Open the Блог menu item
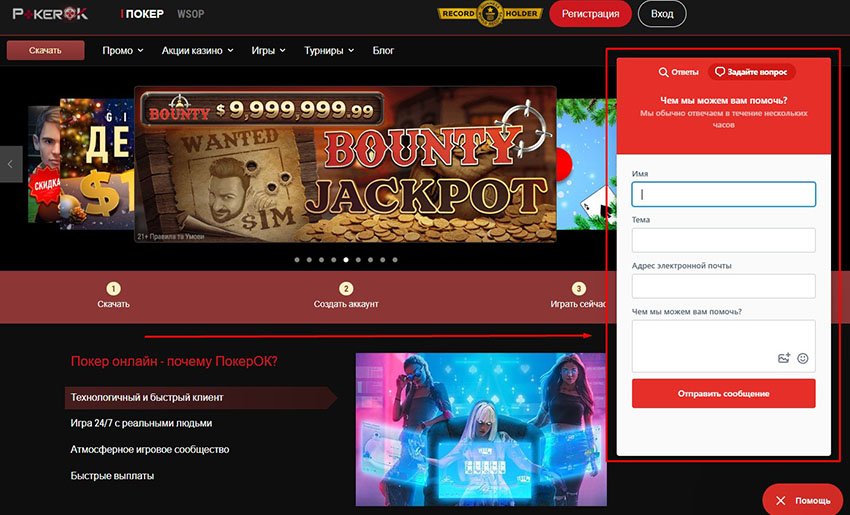Image resolution: width=850 pixels, height=515 pixels. (x=383, y=50)
